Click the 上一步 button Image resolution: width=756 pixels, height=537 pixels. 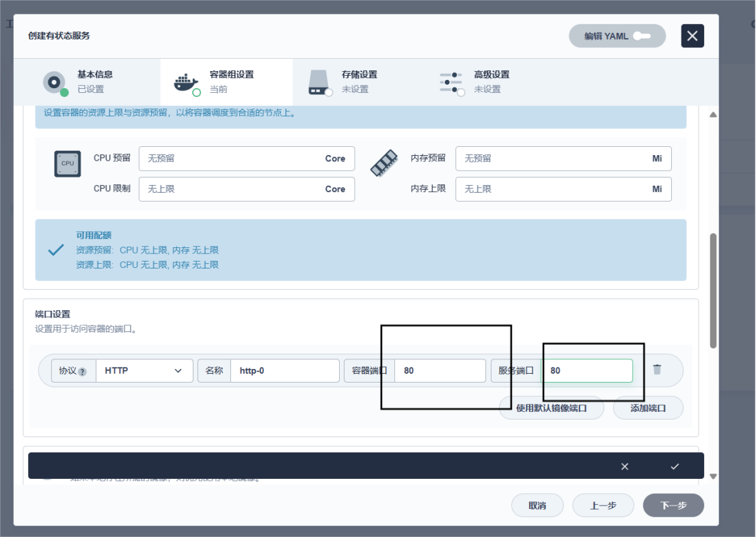[x=603, y=505]
